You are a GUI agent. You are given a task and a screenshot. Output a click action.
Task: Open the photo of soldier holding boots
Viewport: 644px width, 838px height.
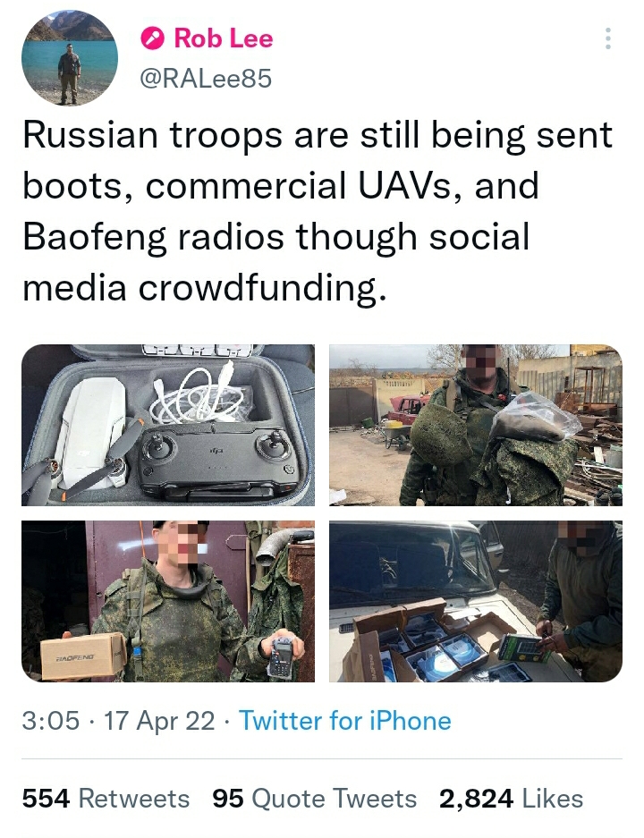(475, 425)
